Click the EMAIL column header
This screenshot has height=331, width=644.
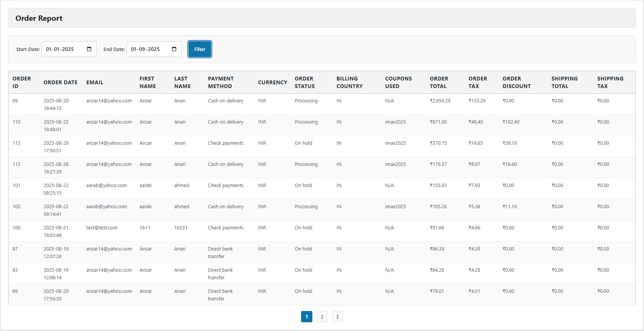95,82
